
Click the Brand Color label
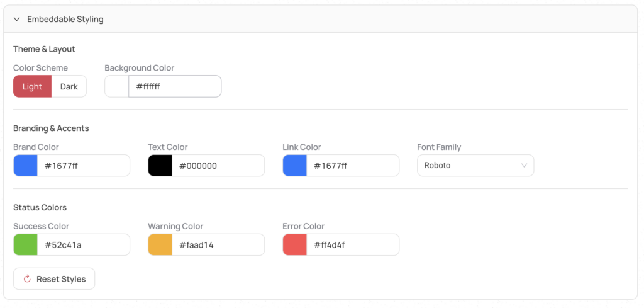click(36, 147)
